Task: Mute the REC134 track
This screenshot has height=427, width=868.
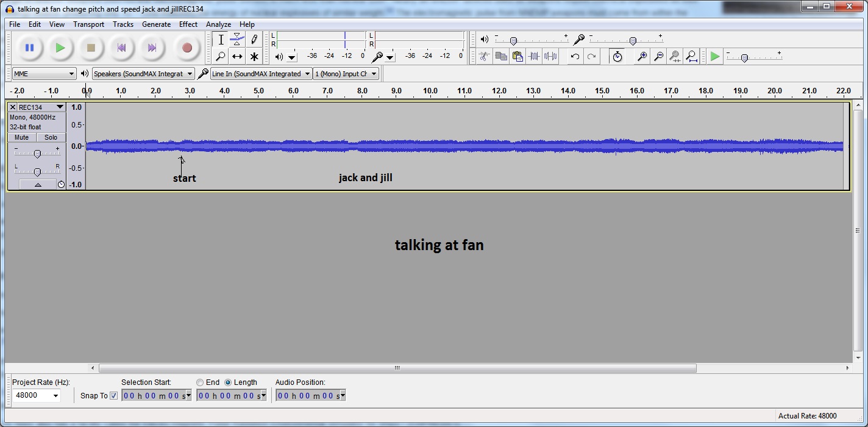Action: pyautogui.click(x=22, y=137)
